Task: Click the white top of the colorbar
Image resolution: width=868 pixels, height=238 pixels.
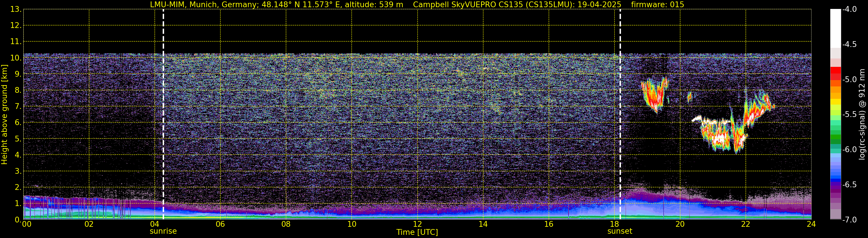Action: coord(836,28)
